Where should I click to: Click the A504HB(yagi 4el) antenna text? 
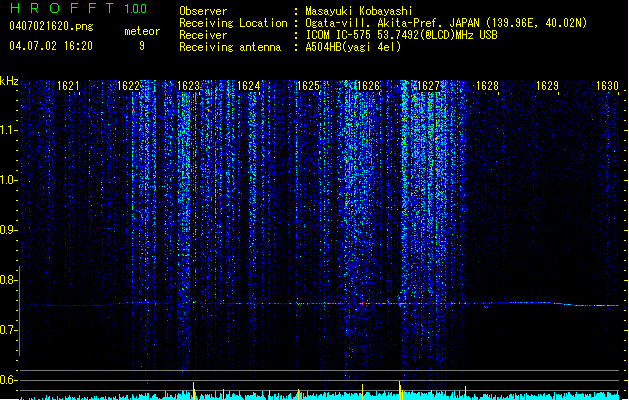[353, 47]
